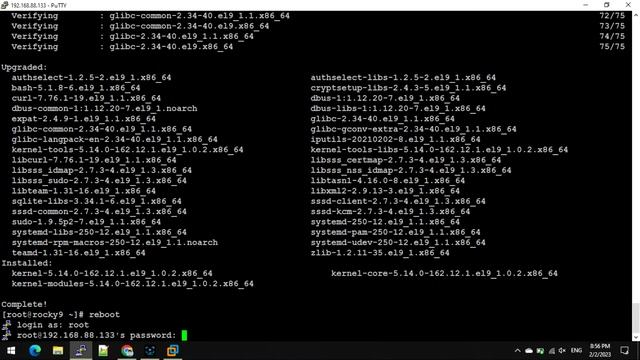Open the network status tray icon
The image size is (640, 360).
point(551,351)
